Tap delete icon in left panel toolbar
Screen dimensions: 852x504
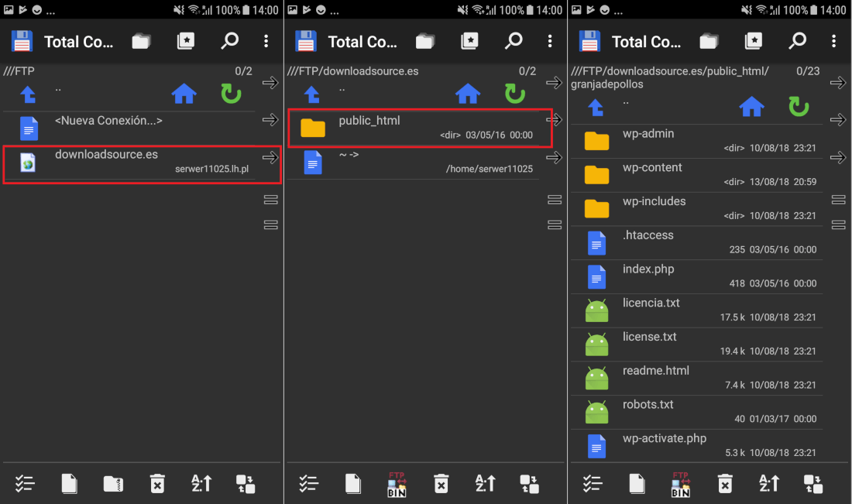click(157, 483)
